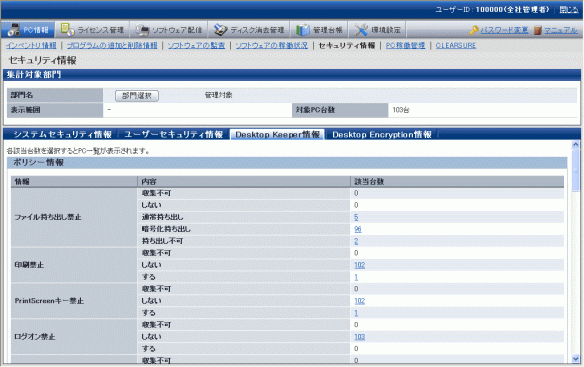
Task: Open the マニュアル link
Action: [x=561, y=30]
